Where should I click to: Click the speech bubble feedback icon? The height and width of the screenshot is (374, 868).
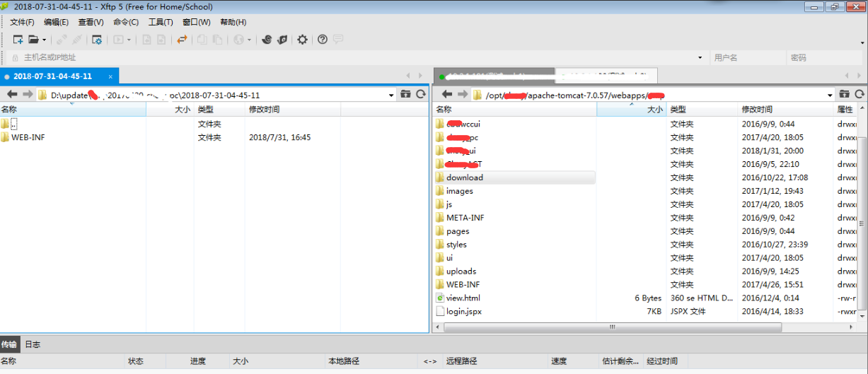(337, 40)
